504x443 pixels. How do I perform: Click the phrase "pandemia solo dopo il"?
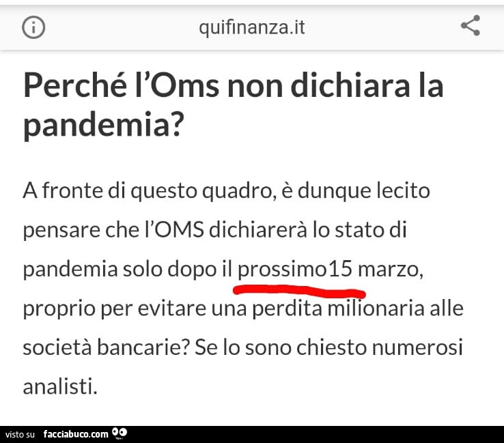click(128, 270)
